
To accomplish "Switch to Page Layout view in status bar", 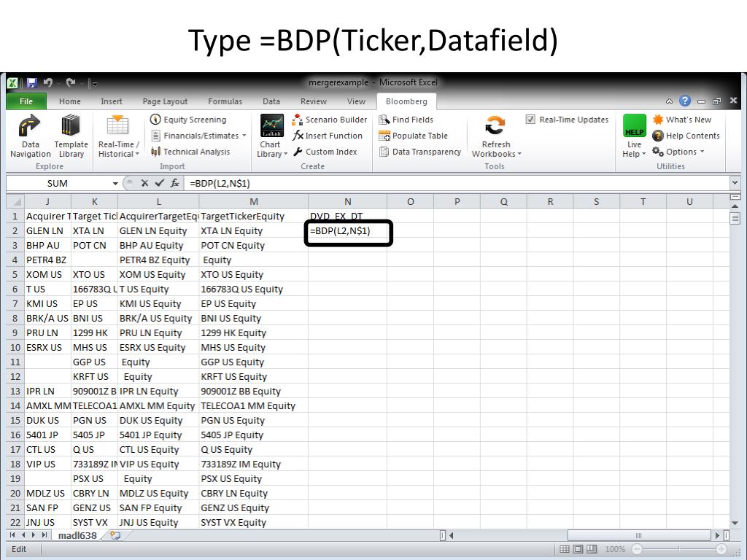I will point(578,549).
